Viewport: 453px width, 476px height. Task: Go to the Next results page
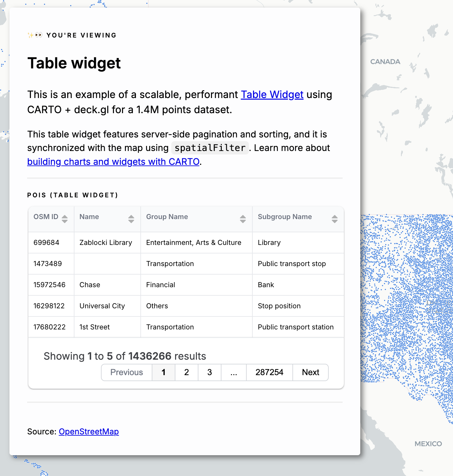point(310,372)
